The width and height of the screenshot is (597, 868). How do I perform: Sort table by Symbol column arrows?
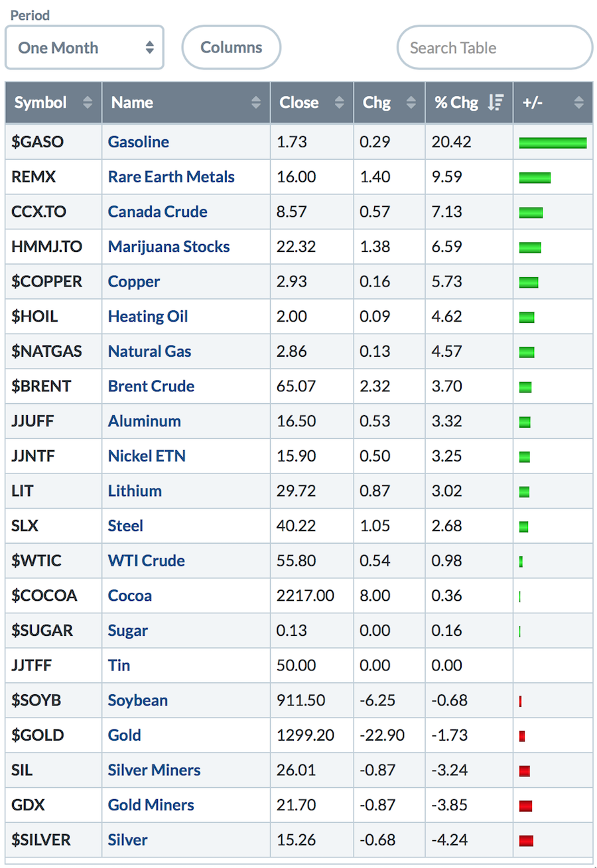pyautogui.click(x=87, y=103)
